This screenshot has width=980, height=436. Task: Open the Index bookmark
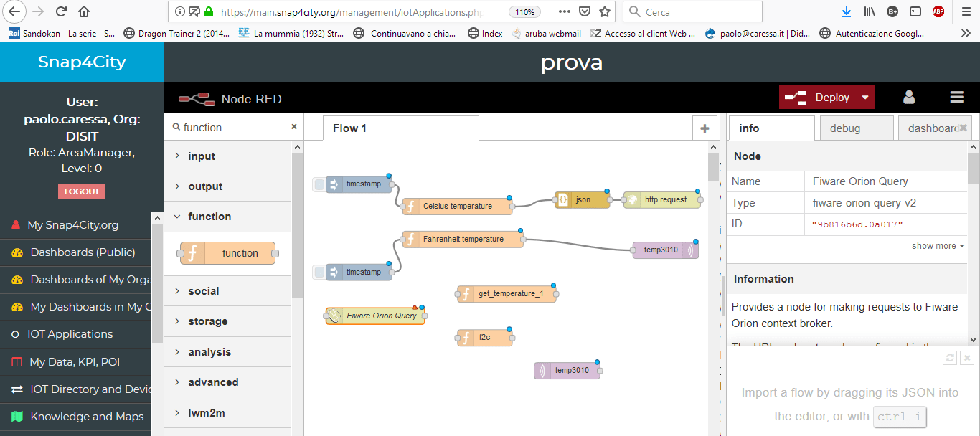pyautogui.click(x=485, y=33)
